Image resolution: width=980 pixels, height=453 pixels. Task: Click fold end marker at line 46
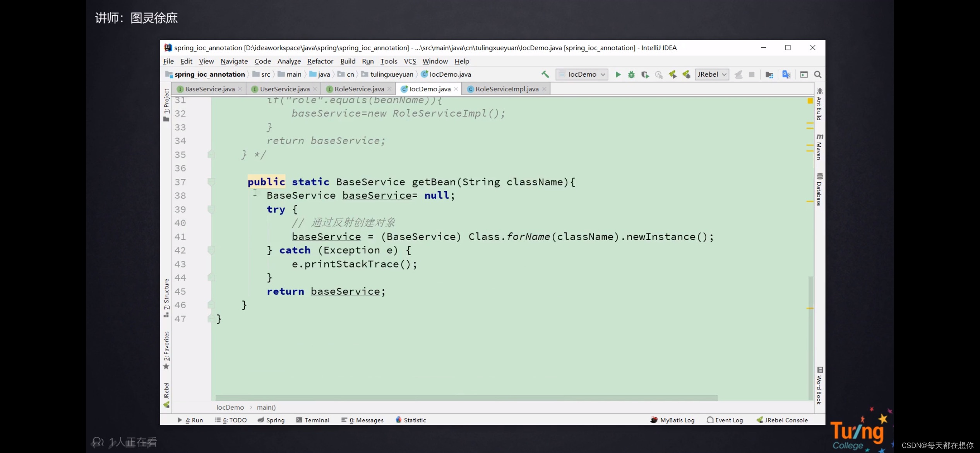click(211, 305)
